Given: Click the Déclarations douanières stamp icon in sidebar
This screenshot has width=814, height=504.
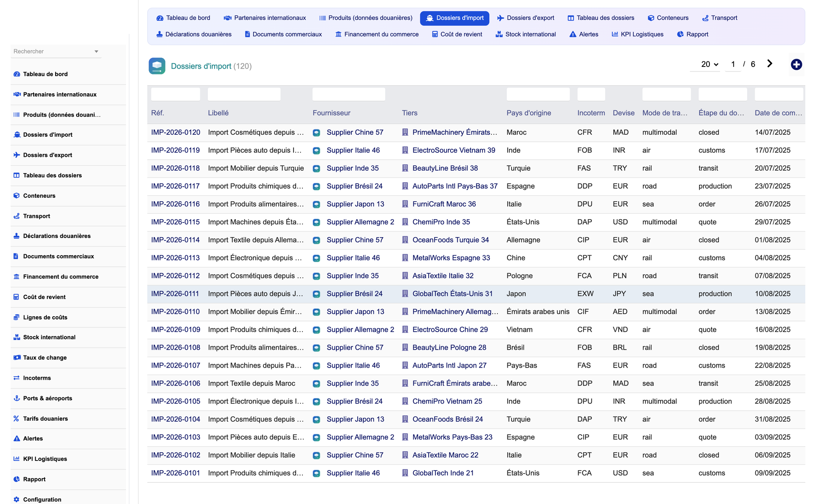Looking at the screenshot, I should [17, 236].
